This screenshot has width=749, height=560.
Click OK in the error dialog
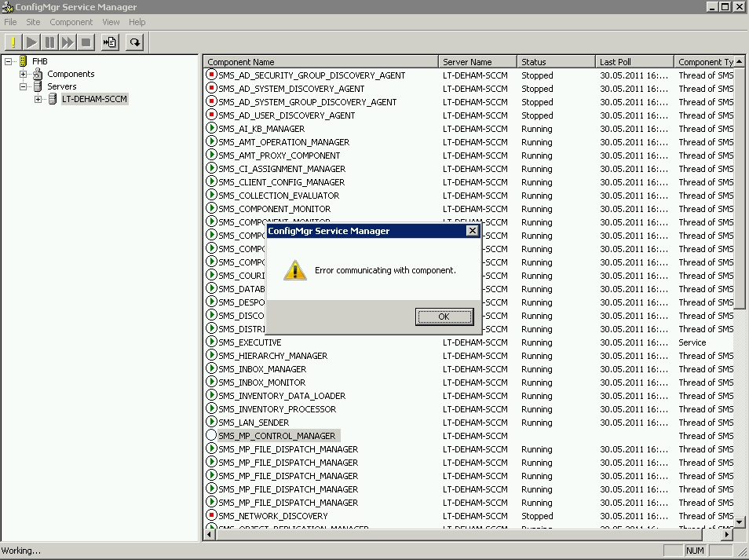[x=444, y=317]
